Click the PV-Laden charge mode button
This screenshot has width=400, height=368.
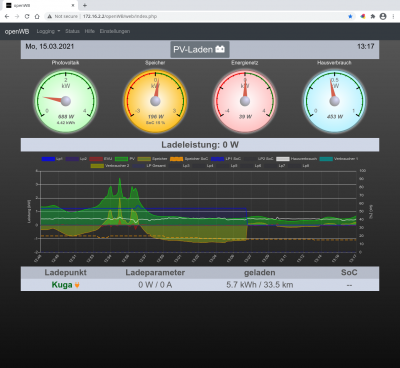[x=200, y=49]
